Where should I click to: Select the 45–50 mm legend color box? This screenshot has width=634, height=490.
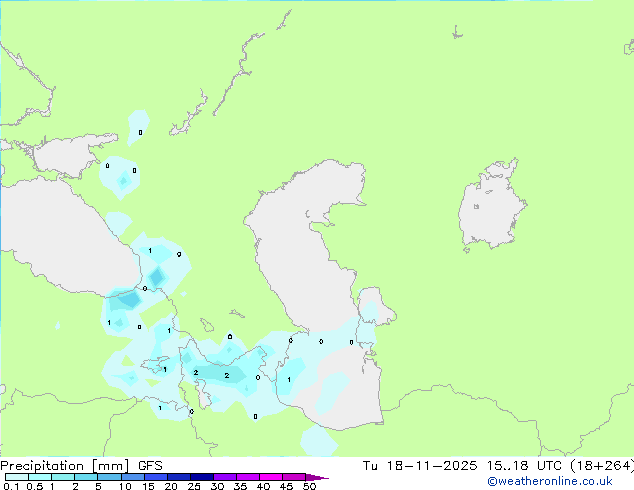(x=294, y=477)
